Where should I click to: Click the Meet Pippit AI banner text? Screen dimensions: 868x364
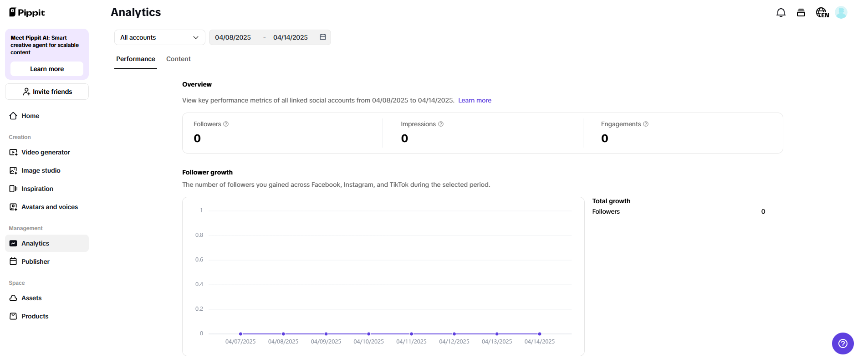click(45, 45)
